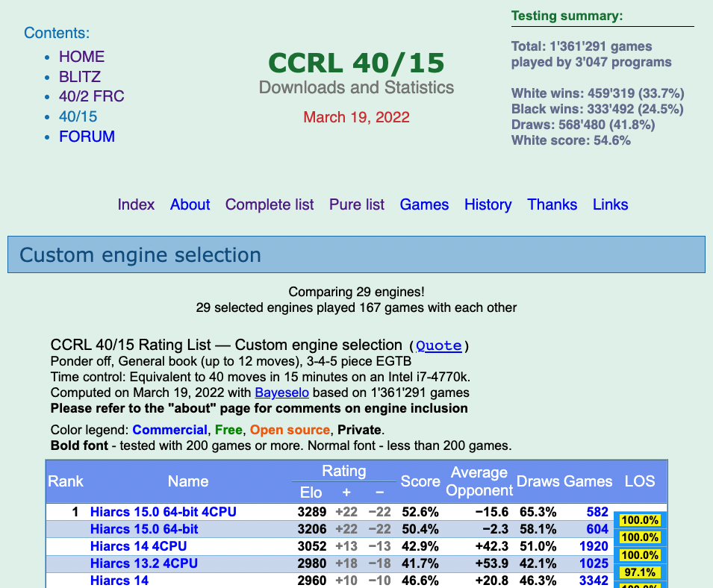Click the 3289 Elo value
This screenshot has width=713, height=588.
pos(312,512)
